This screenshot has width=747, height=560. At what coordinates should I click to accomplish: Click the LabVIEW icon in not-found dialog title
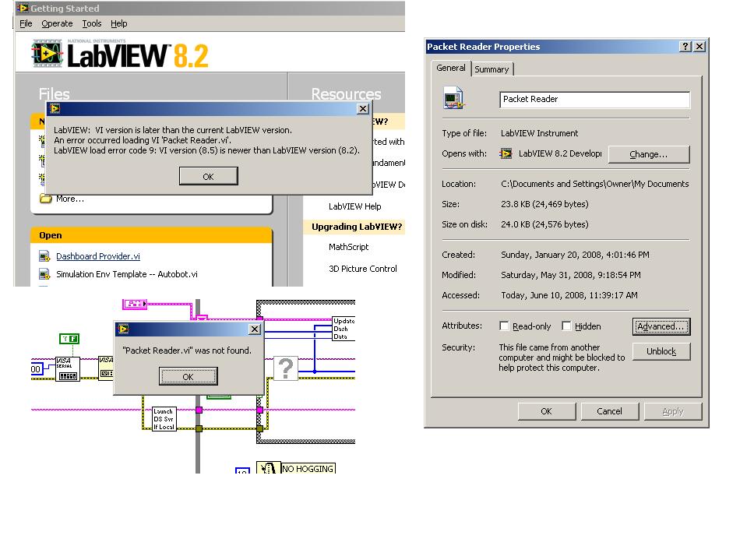[x=123, y=329]
